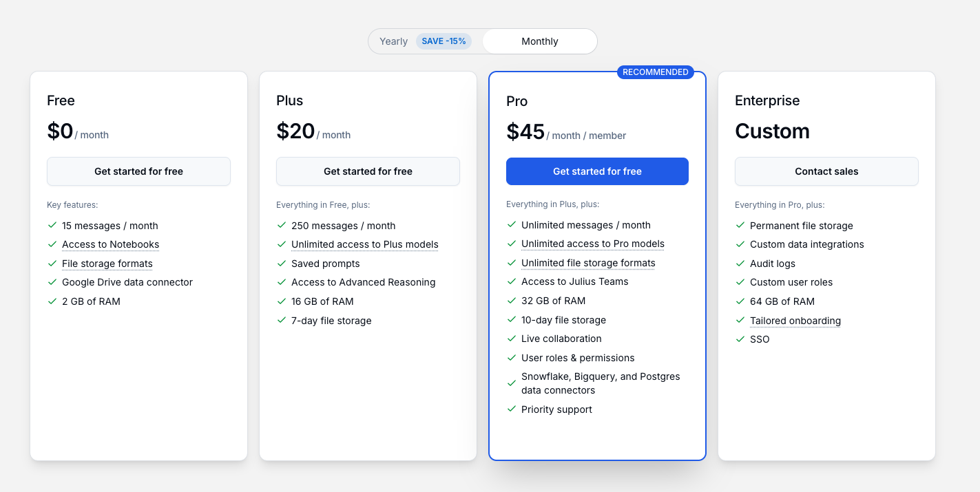
Task: Click "Get started for free" on Pro plan
Action: (597, 171)
